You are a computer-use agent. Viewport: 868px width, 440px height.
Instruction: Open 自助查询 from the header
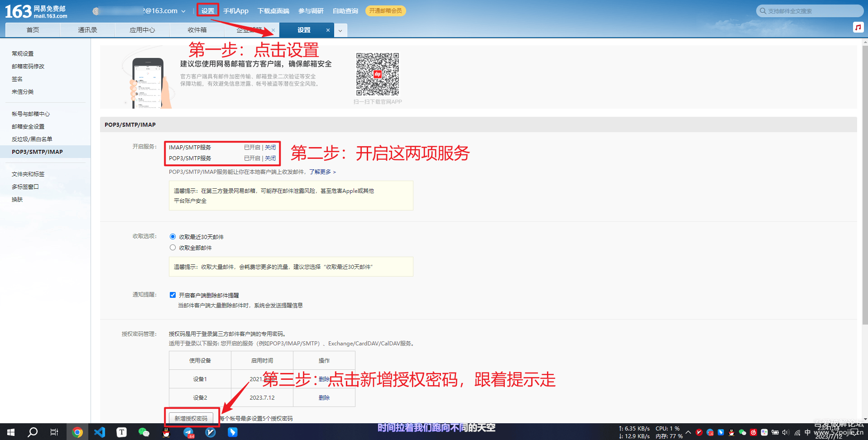pos(345,11)
